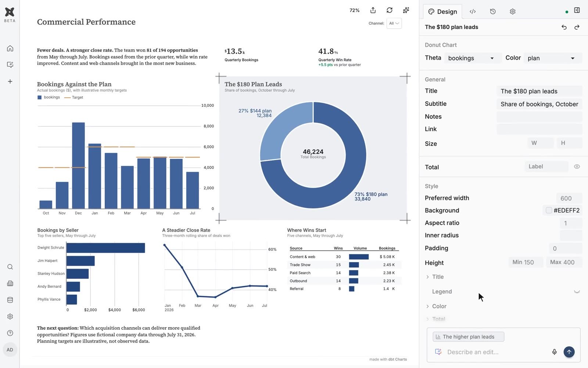Click the refresh icon in top toolbar

click(390, 10)
